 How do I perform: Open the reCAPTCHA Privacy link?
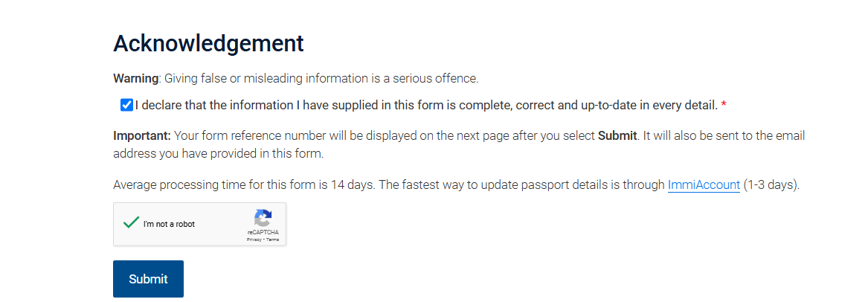point(254,240)
